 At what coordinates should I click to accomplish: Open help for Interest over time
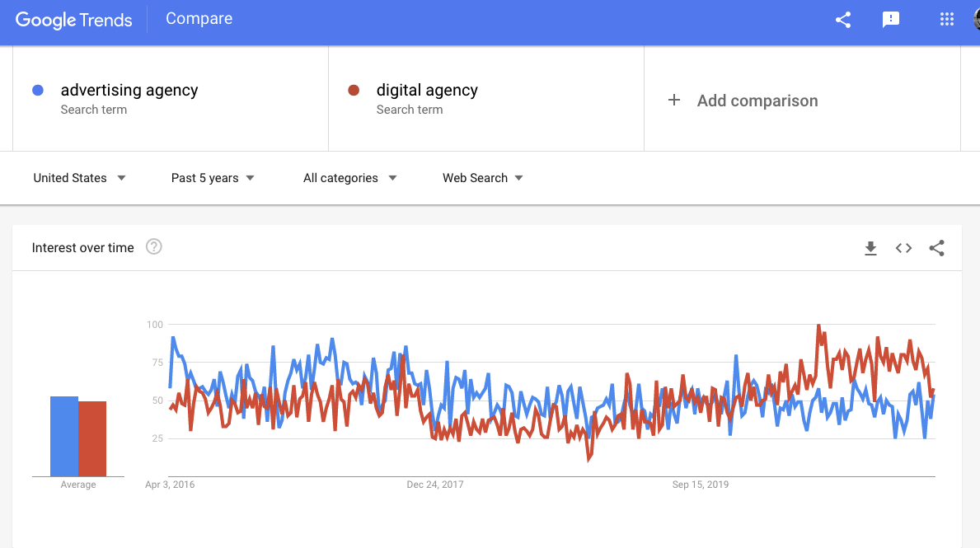[x=153, y=247]
